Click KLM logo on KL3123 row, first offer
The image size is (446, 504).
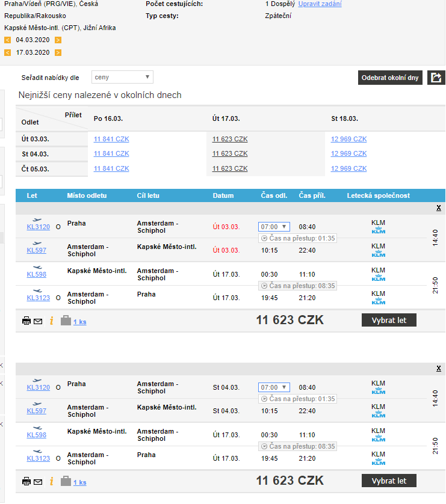[379, 301]
